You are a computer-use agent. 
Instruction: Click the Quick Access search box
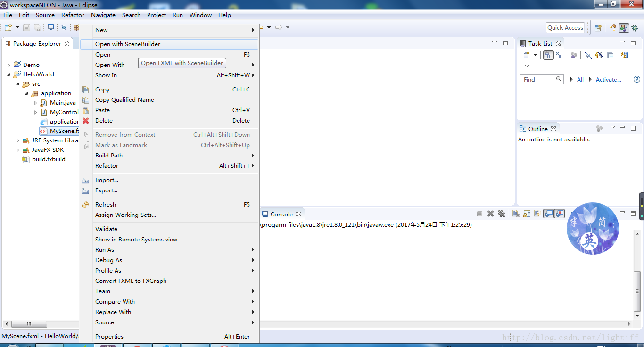pos(565,28)
